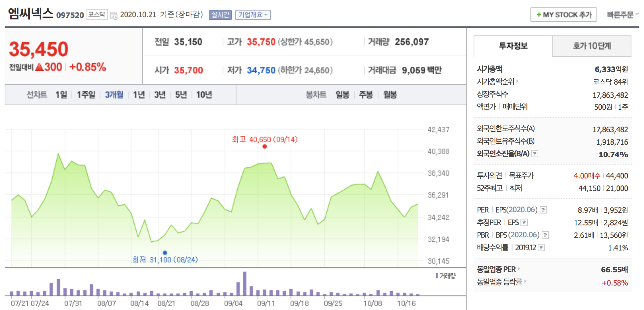The width and height of the screenshot is (644, 310).
Task: Open help icon next to PER EPS(2020.06)
Action: click(x=543, y=210)
